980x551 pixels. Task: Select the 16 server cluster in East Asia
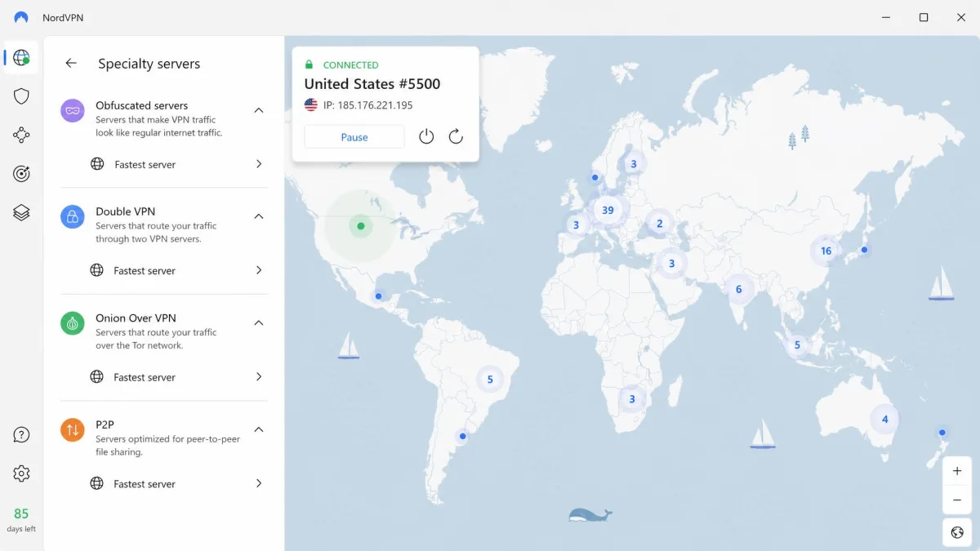[826, 251]
